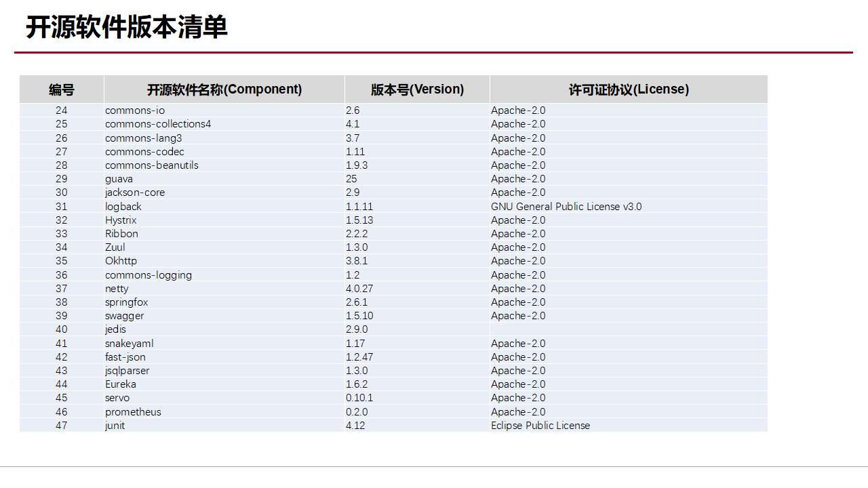Click version 1.6.2 of Eureka
Image resolution: width=868 pixels, height=488 pixels.
417,384
